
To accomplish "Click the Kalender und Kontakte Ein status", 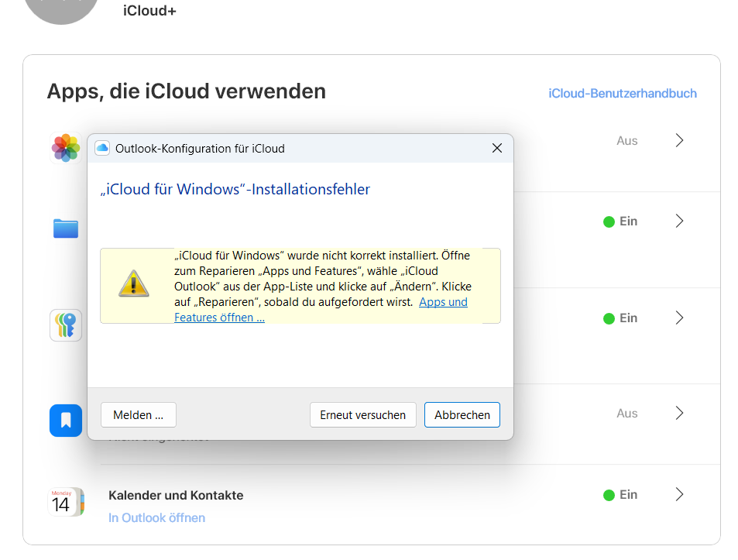I will pyautogui.click(x=620, y=494).
